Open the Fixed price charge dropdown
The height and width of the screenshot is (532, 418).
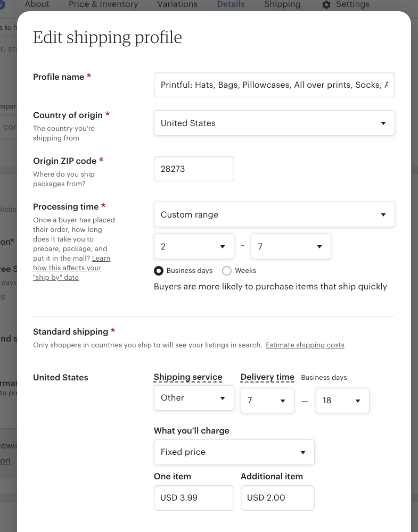[x=234, y=452]
